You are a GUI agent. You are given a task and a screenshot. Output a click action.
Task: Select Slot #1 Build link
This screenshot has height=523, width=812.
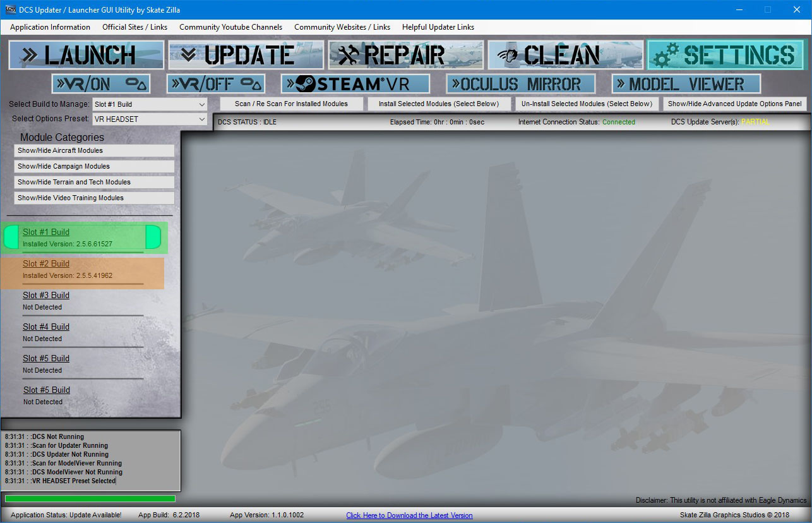(46, 232)
